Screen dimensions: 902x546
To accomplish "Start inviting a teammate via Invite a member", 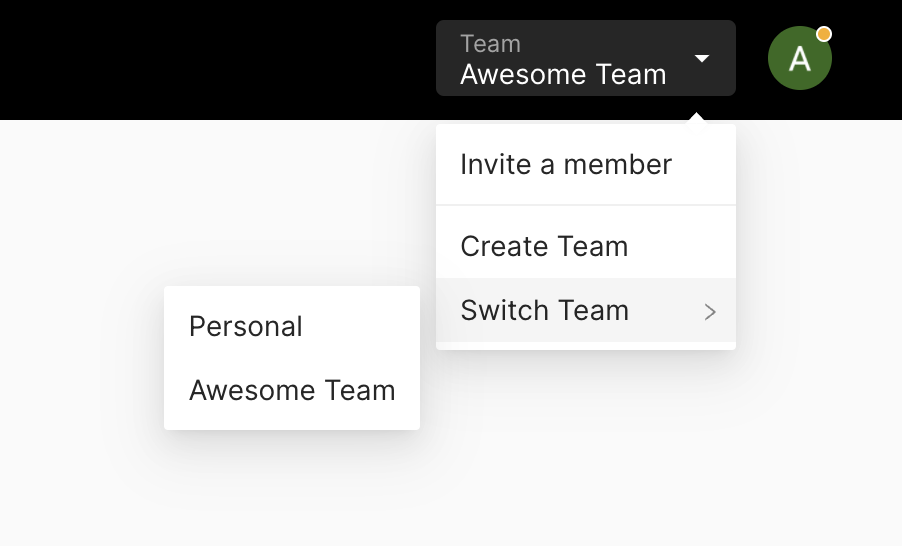I will (586, 165).
